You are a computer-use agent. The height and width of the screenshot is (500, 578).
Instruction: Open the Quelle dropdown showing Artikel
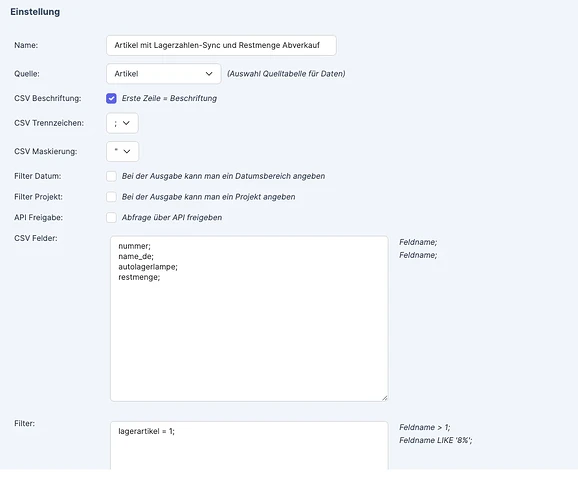point(164,74)
